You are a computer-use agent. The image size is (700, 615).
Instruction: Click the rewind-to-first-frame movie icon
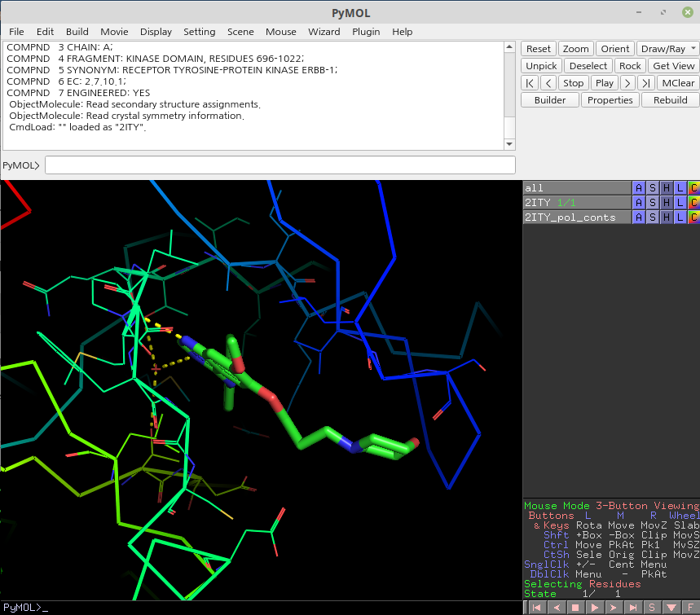coord(537,607)
